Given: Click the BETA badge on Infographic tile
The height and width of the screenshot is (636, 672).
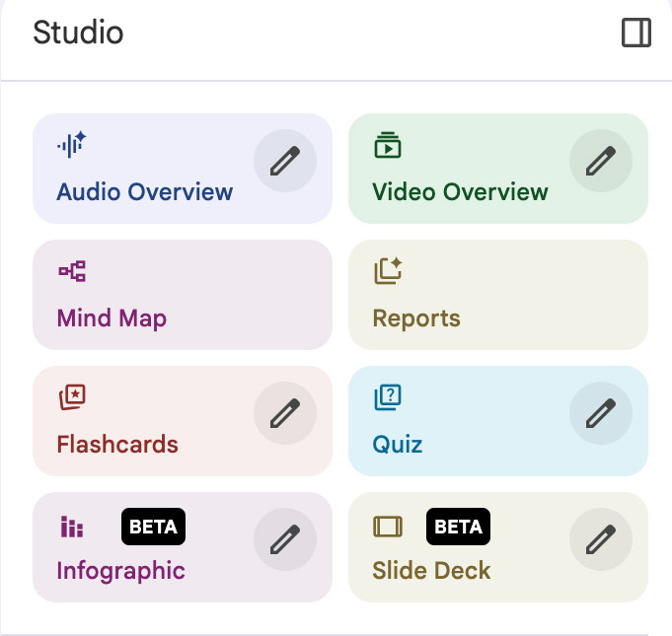Looking at the screenshot, I should click(x=153, y=527).
